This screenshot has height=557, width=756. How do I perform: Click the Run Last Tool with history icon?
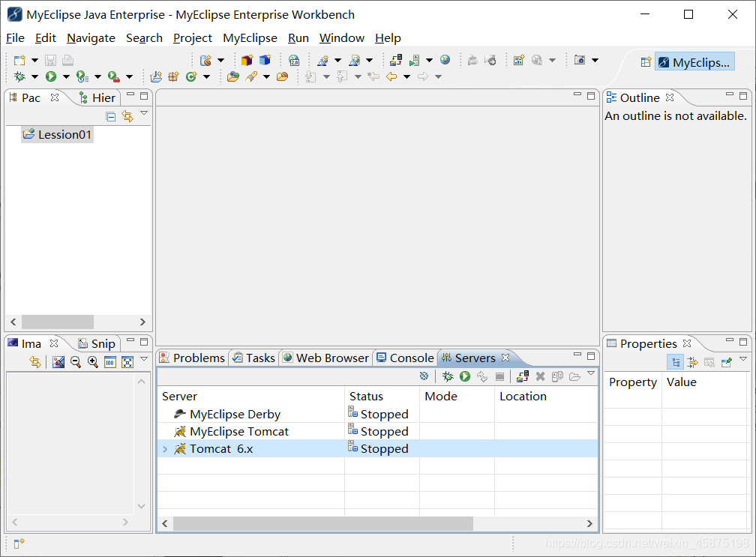[82, 76]
